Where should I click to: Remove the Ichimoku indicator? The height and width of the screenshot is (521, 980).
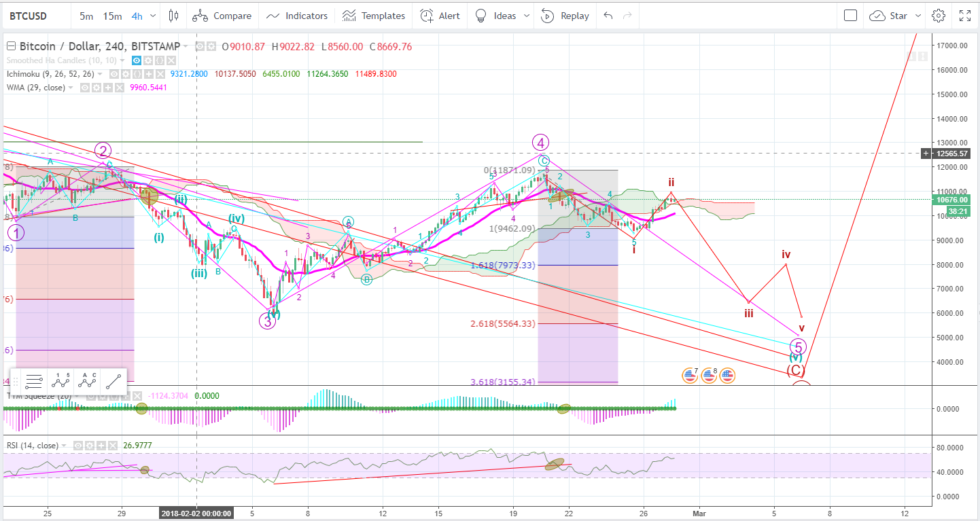(x=160, y=74)
